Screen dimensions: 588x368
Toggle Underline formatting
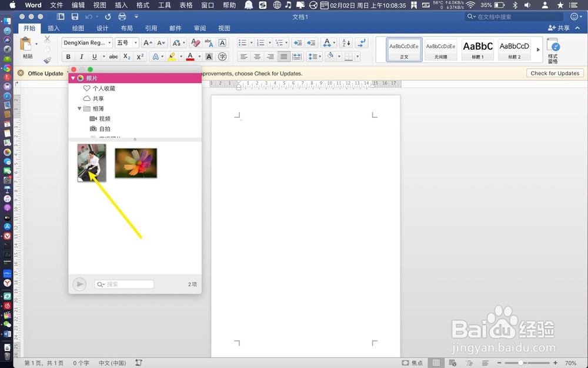(x=95, y=57)
